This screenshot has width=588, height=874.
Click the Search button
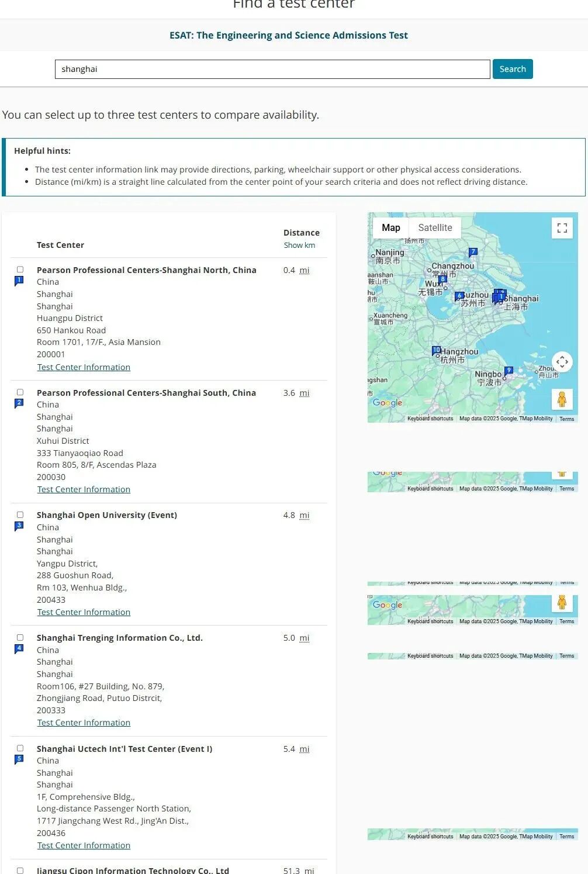pyautogui.click(x=513, y=69)
